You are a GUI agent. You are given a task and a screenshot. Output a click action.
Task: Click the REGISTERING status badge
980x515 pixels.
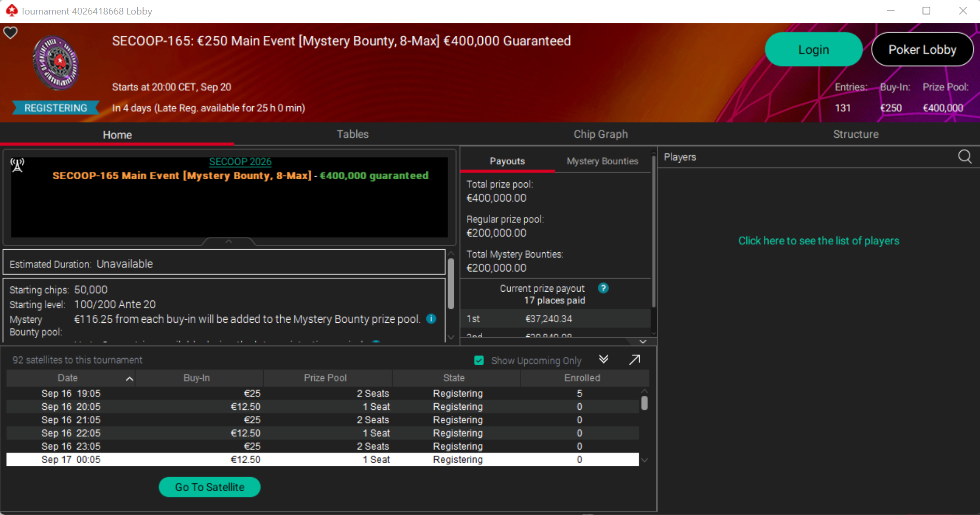55,108
